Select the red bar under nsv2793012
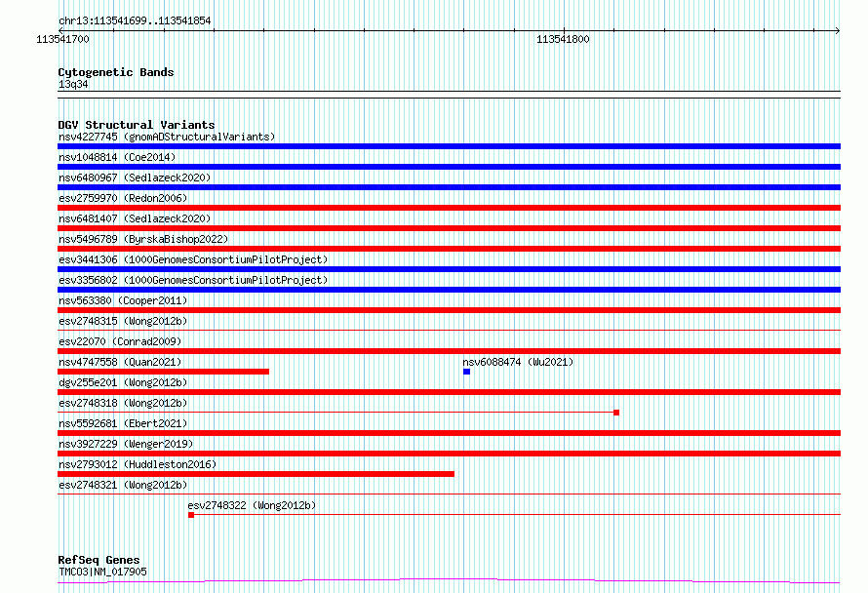 [256, 474]
